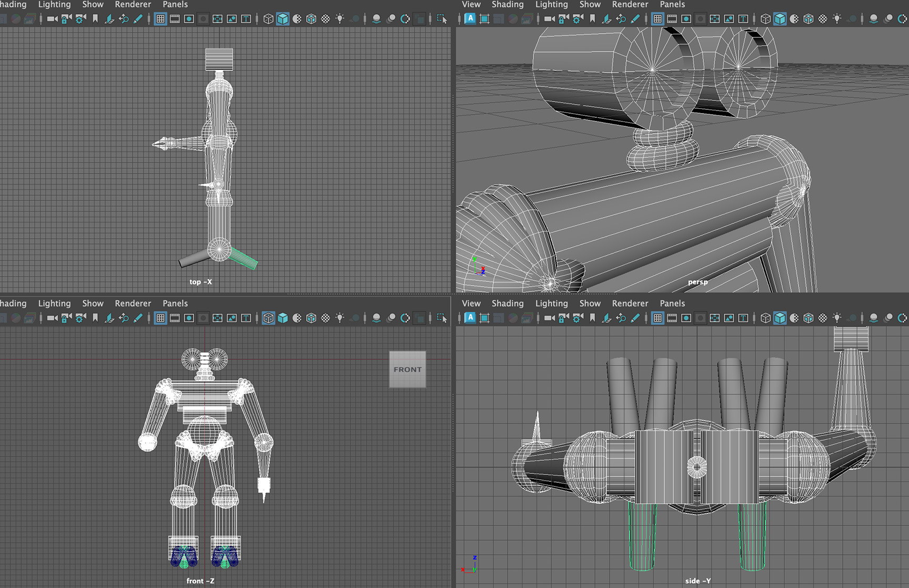Viewport: 909px width, 588px height.
Task: Click the FRONT image plane label
Action: coord(407,369)
